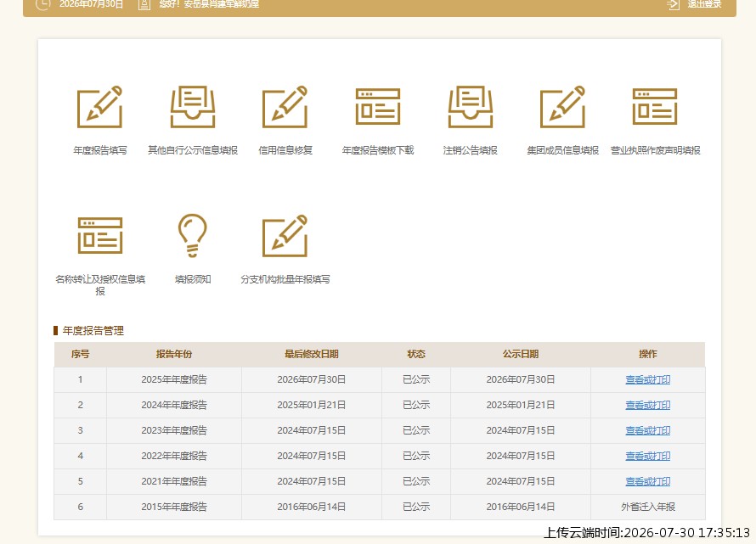Image resolution: width=756 pixels, height=544 pixels.
Task: Open 集团成员信息填报 pencil icon
Action: click(562, 107)
